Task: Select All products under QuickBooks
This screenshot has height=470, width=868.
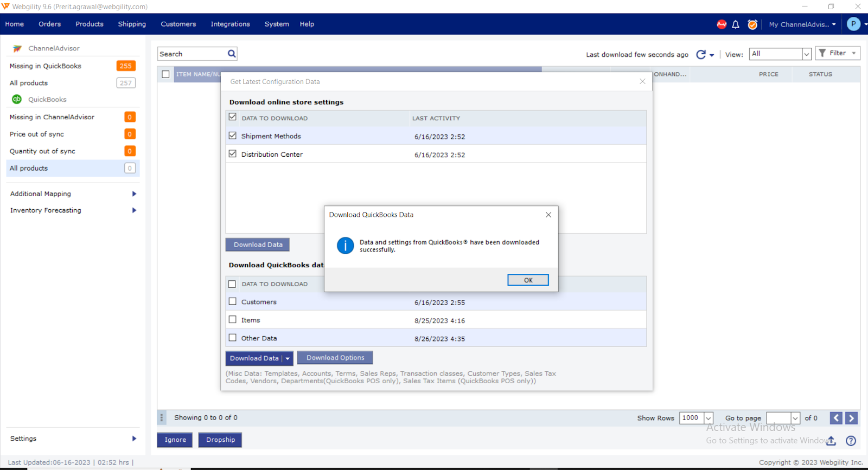Action: click(x=73, y=168)
